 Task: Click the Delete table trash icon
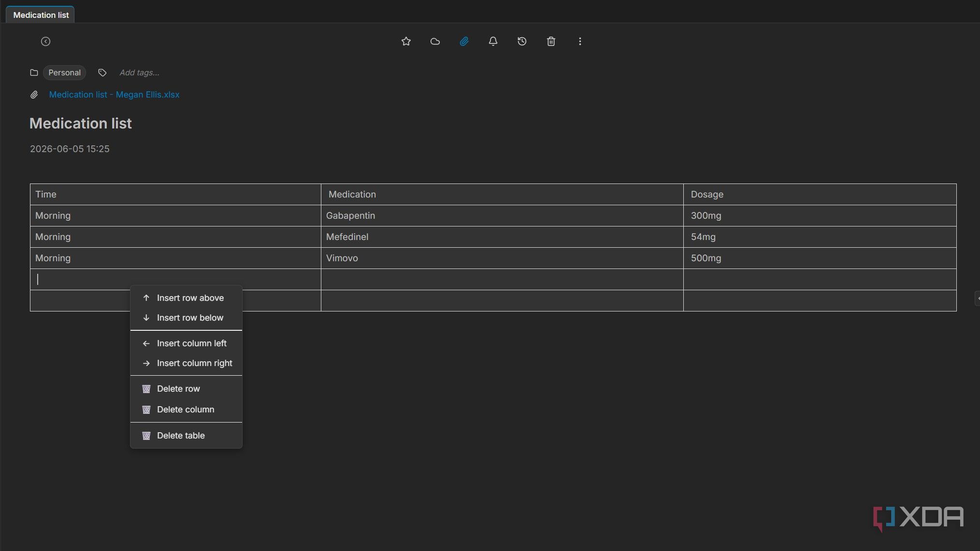[x=146, y=436]
